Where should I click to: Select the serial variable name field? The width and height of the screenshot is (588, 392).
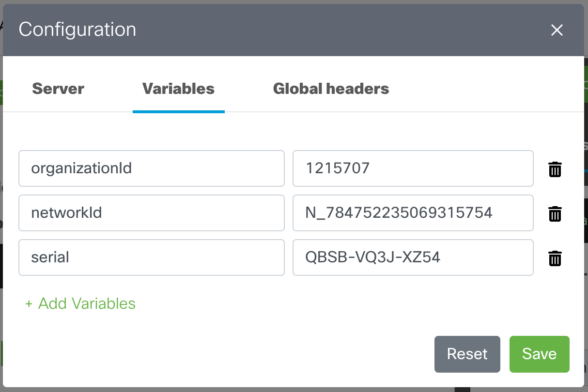coord(152,257)
